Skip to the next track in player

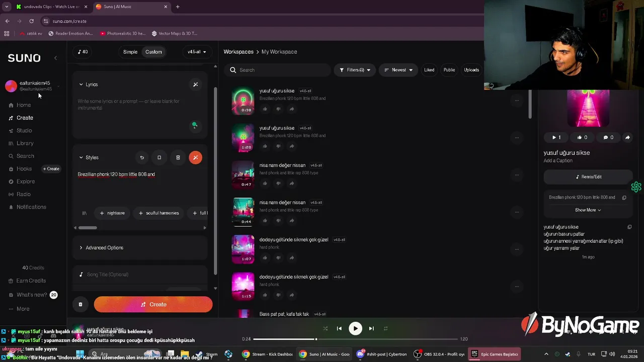coord(371,328)
